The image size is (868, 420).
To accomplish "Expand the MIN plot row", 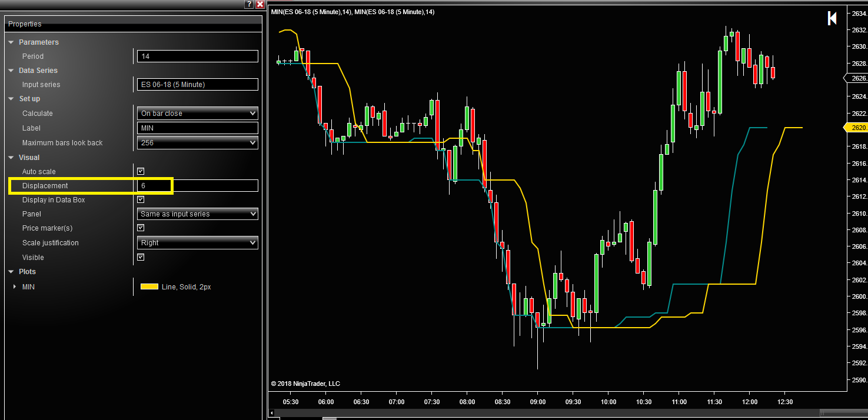I will pyautogui.click(x=15, y=287).
